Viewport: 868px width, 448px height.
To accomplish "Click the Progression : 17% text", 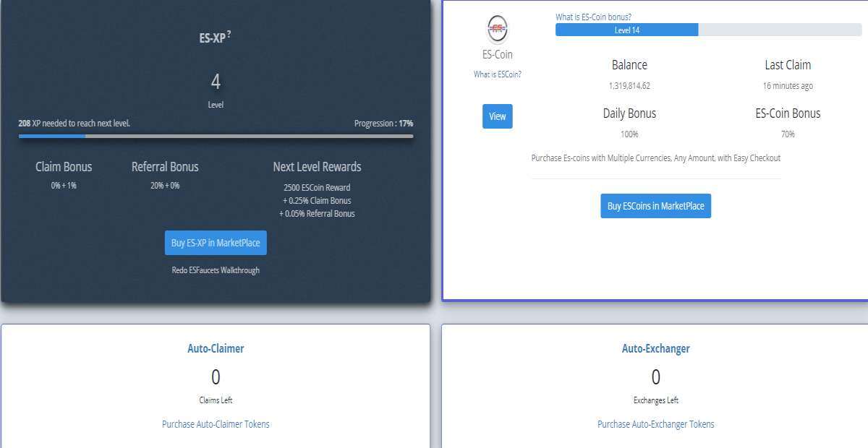I will (x=383, y=124).
